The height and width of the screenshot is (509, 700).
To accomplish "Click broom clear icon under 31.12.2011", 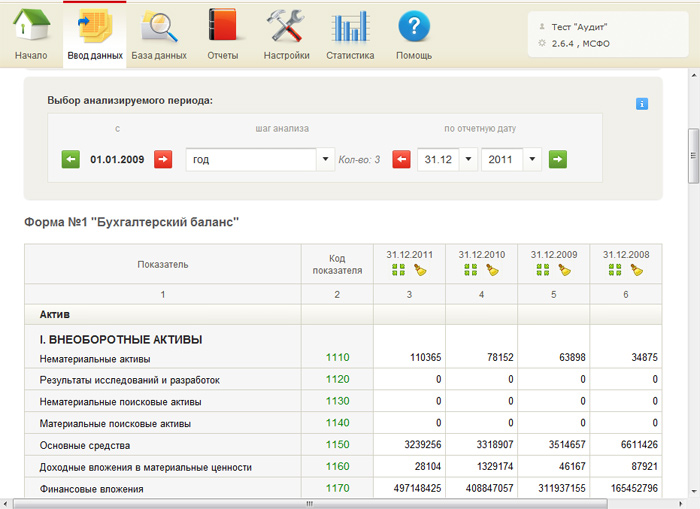I will (x=421, y=270).
